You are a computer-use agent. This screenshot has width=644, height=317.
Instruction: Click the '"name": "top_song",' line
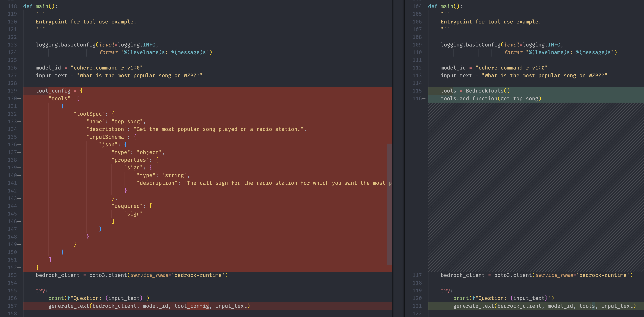[116, 121]
